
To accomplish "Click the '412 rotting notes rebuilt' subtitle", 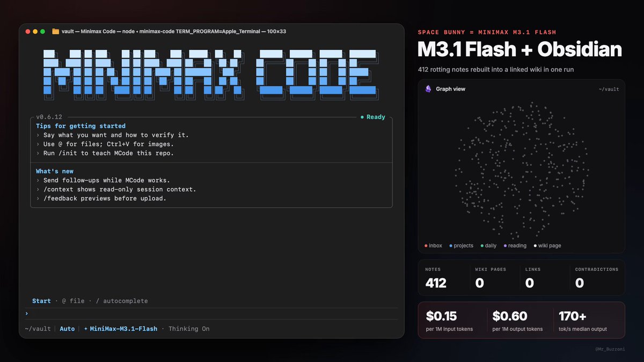I will (495, 70).
